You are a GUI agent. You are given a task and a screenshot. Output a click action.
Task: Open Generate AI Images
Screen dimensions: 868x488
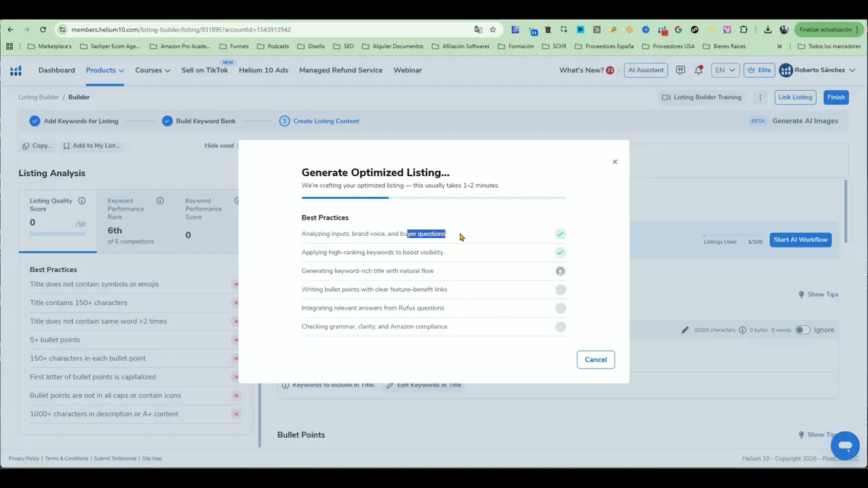click(805, 121)
